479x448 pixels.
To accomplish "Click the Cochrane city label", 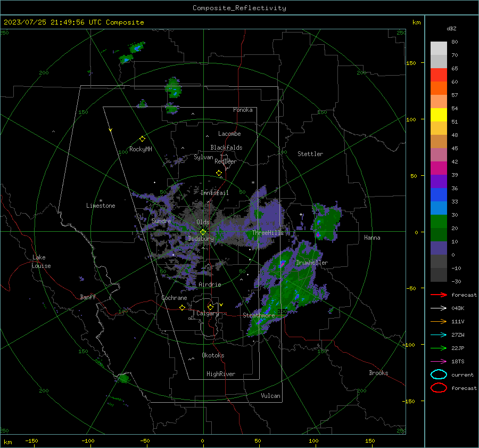I will pyautogui.click(x=174, y=298).
